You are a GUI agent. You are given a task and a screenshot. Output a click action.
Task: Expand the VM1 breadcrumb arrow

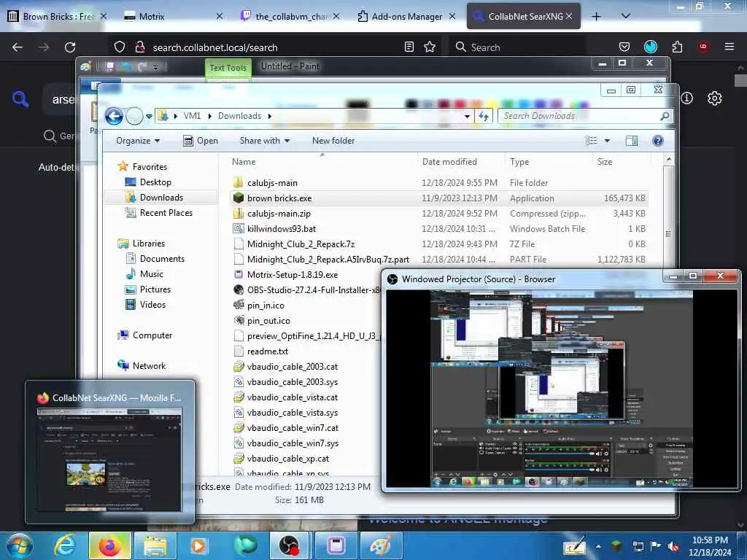[209, 116]
